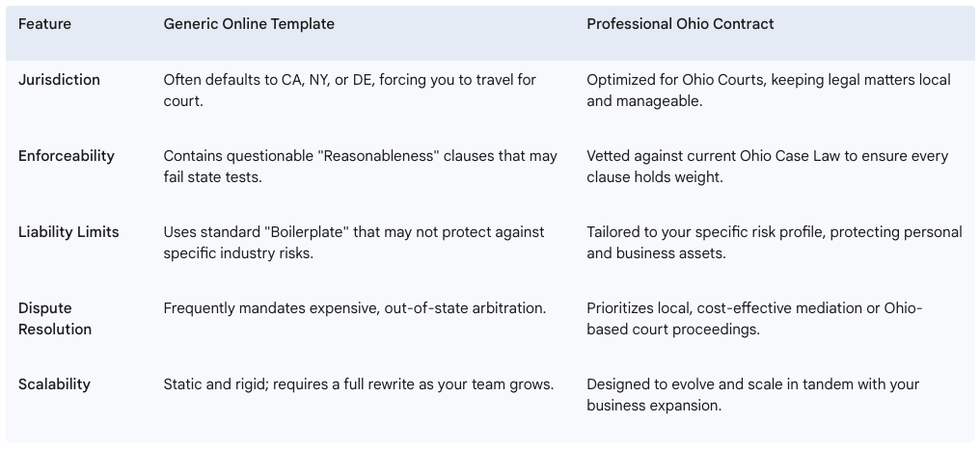Select the "Jurisdiction" row label

pos(59,80)
